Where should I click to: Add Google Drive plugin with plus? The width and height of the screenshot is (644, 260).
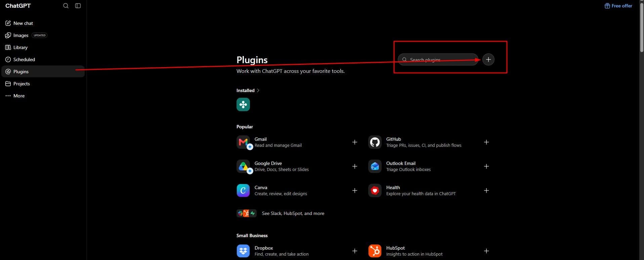click(355, 166)
